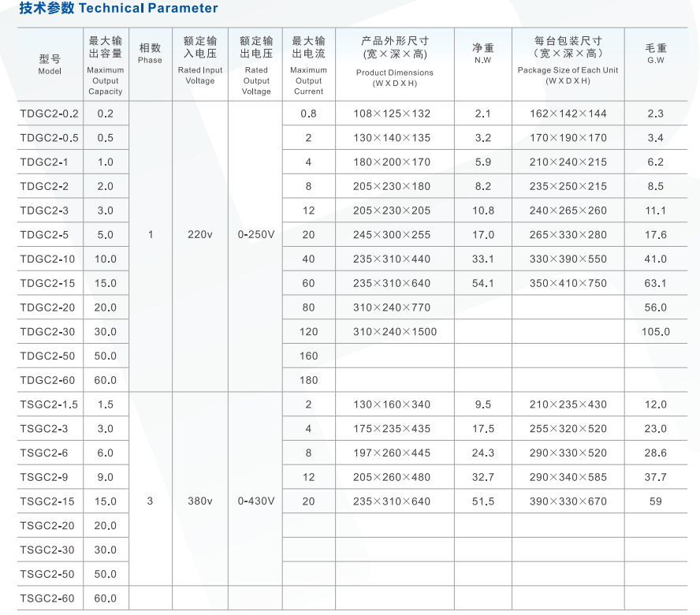Click model cell 'TSGC2-3'
Screen dimensions: 700x615
coord(44,428)
